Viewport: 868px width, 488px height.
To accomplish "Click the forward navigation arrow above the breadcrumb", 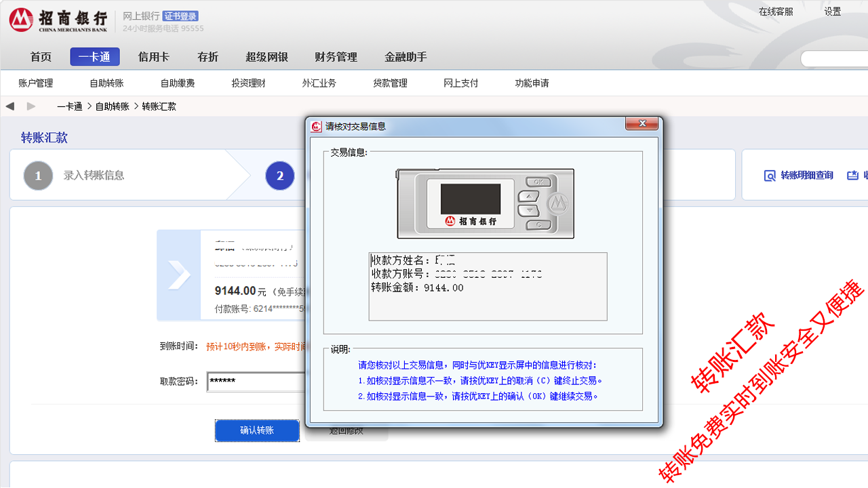I will coord(31,106).
